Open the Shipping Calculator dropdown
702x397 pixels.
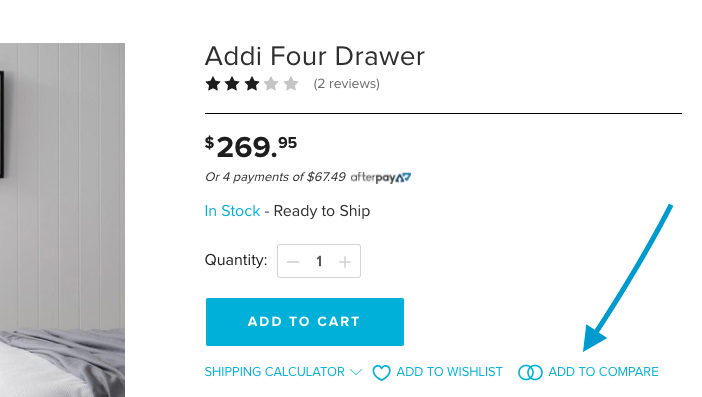point(283,372)
